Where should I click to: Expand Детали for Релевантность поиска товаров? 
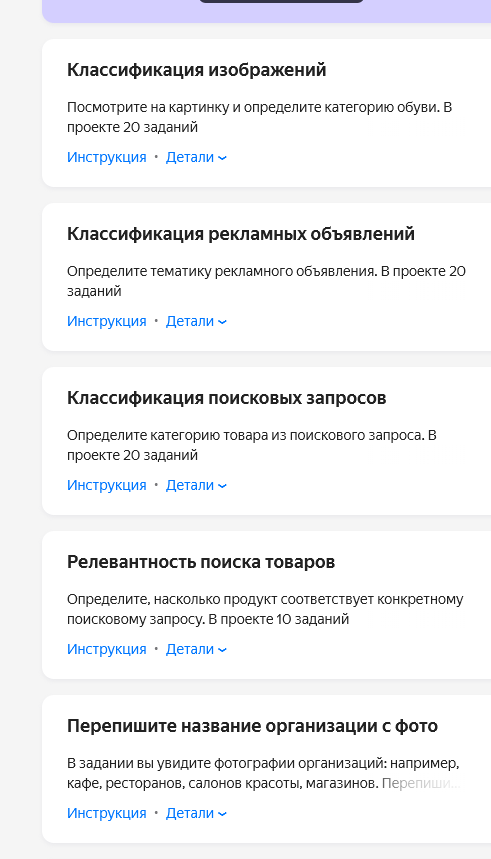196,649
